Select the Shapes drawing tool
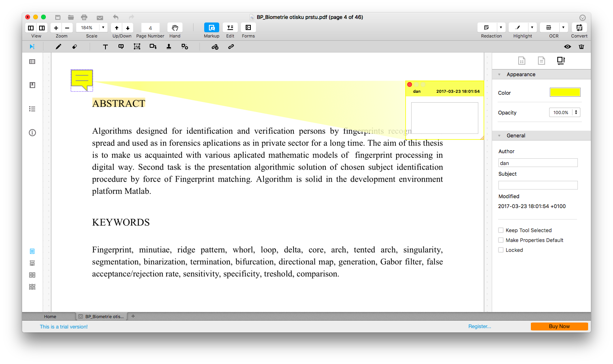 coord(184,47)
